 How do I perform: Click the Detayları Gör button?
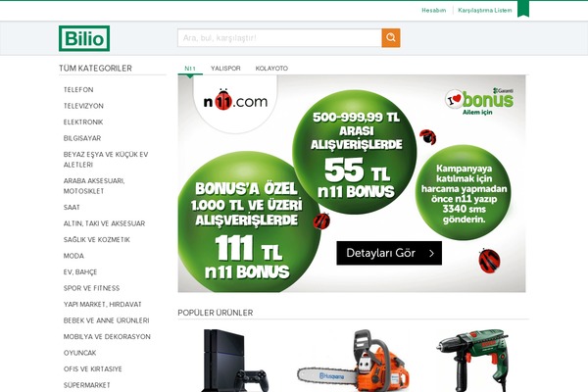pos(389,253)
